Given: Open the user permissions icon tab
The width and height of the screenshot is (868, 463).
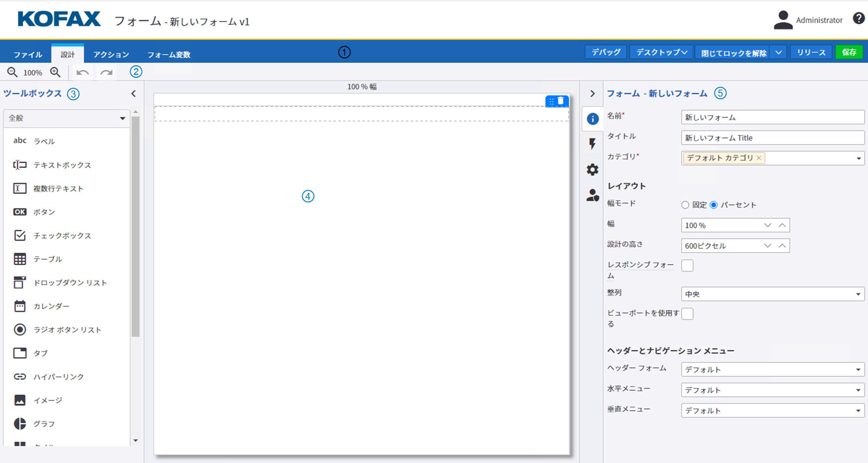Looking at the screenshot, I should coord(592,195).
